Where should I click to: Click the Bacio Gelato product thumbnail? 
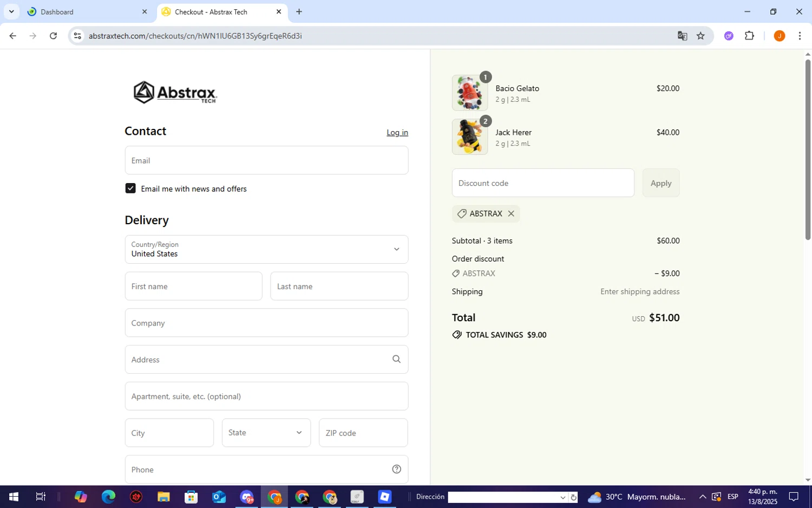(x=470, y=93)
